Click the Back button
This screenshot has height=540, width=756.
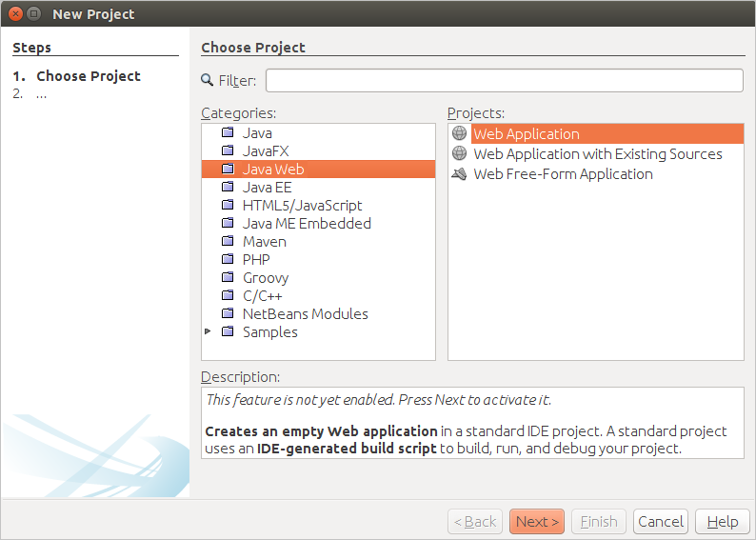[x=475, y=521]
